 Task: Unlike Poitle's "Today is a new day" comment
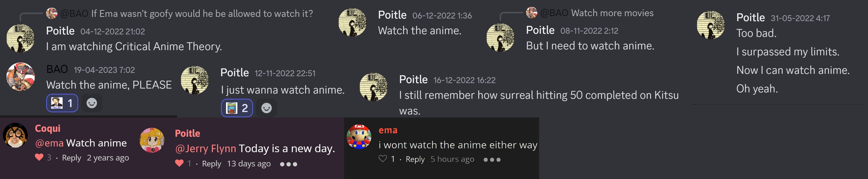pos(179,164)
